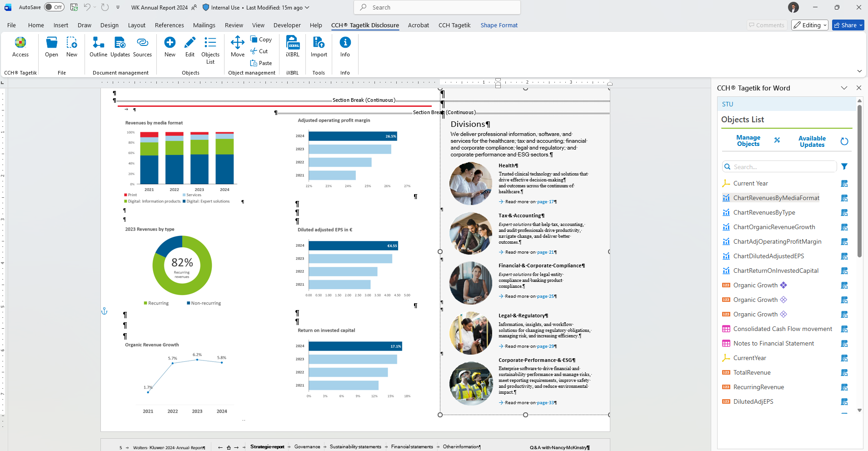Viewport: 868px width, 451px height.
Task: Toggle the AutoSave switch
Action: (54, 7)
